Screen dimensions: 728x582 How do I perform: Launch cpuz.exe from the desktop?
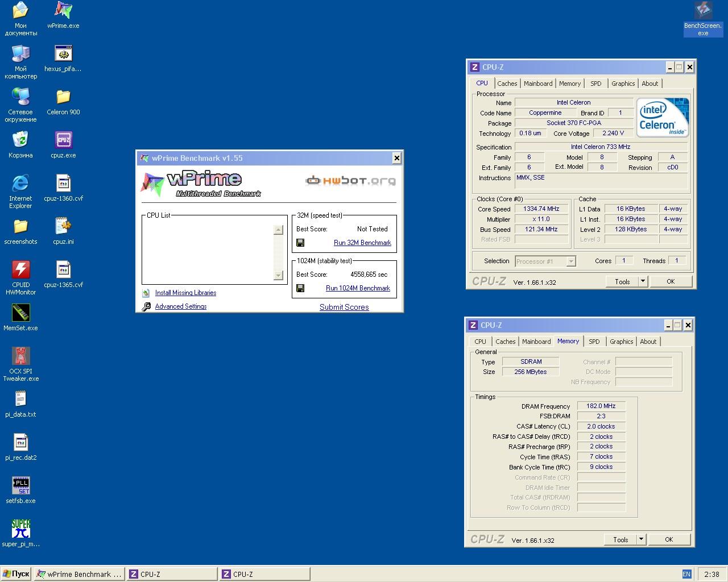point(63,145)
